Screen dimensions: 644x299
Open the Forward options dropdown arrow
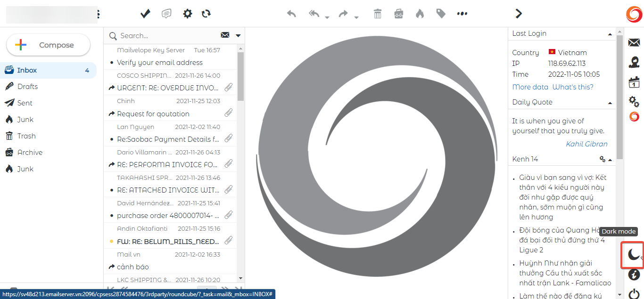point(356,17)
